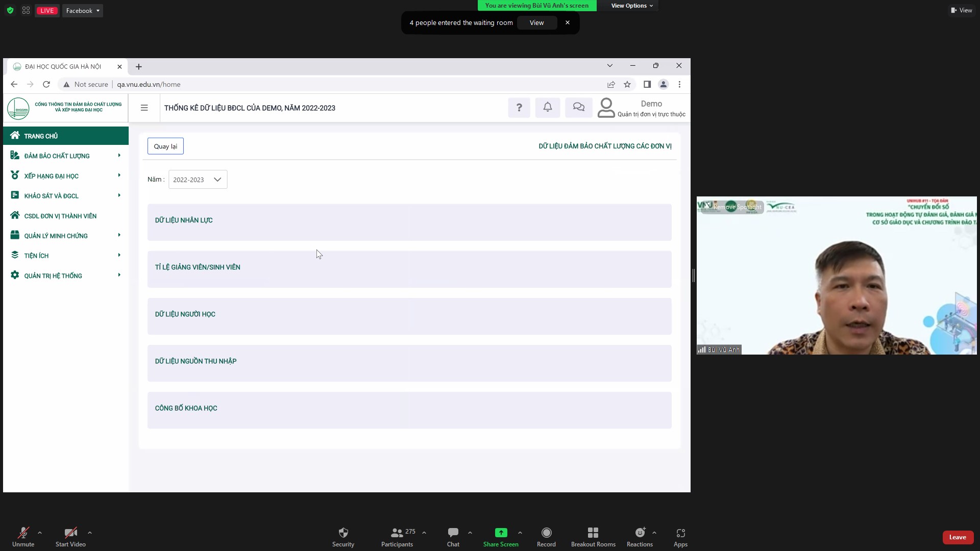The height and width of the screenshot is (551, 980).
Task: Toggle Start Video camera button
Action: click(70, 533)
